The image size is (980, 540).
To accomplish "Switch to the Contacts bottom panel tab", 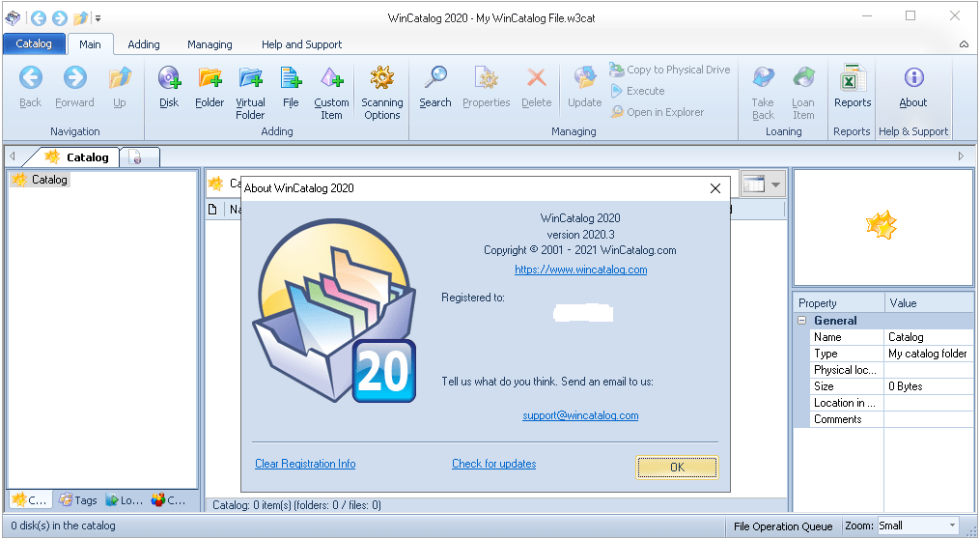I will tap(169, 500).
